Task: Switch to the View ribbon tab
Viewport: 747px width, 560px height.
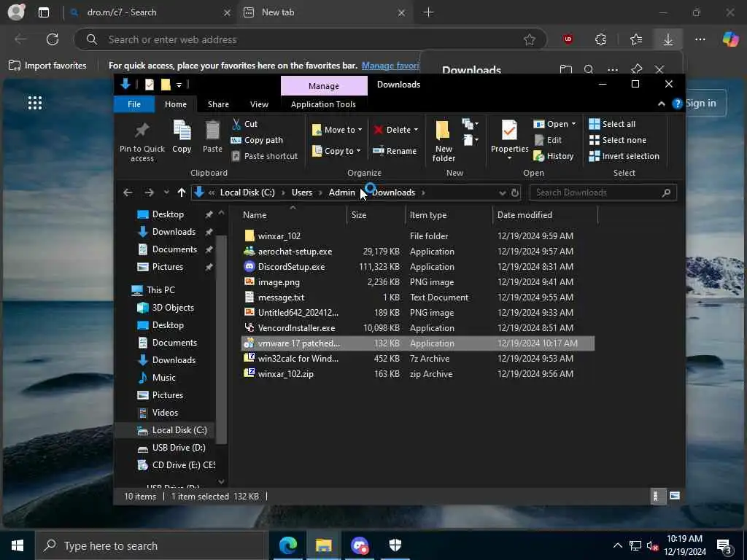Action: click(259, 104)
